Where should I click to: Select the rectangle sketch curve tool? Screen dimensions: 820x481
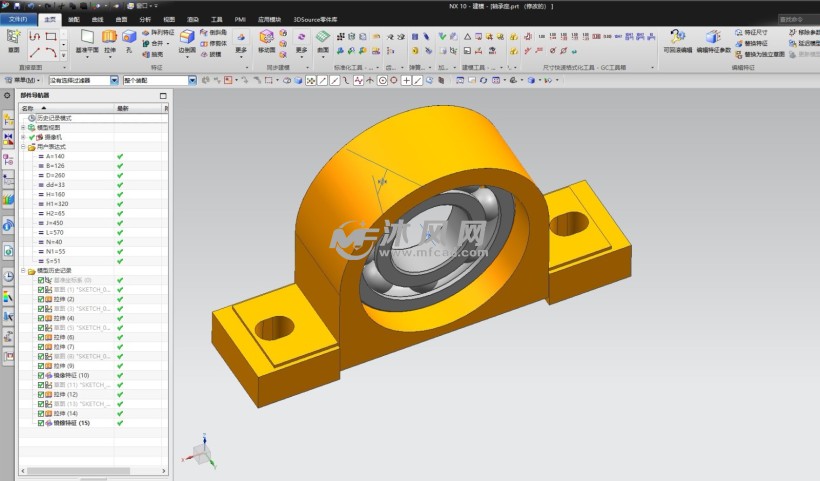(x=51, y=36)
